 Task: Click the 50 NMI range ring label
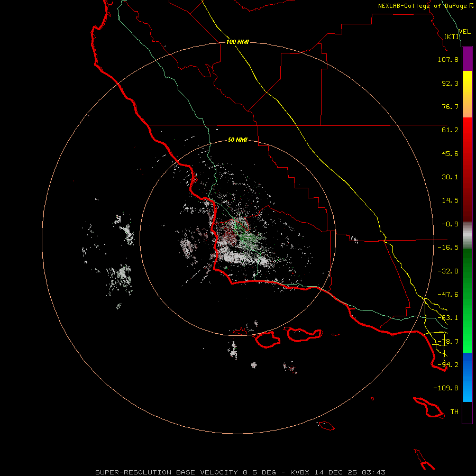click(237, 140)
